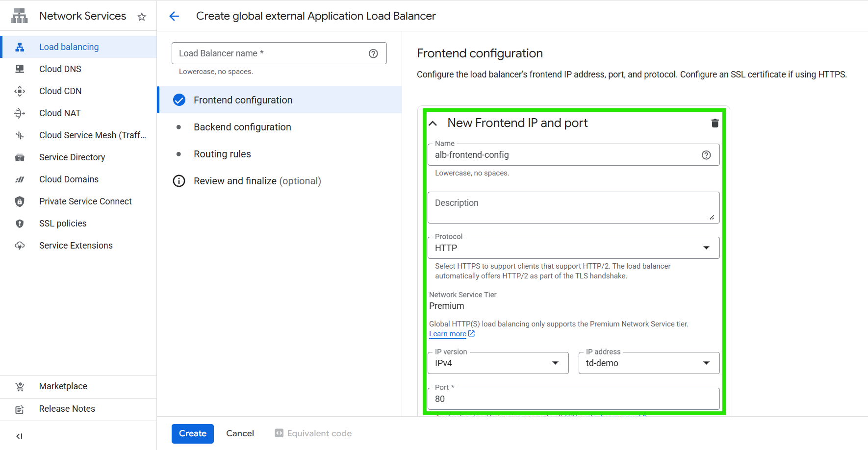The width and height of the screenshot is (868, 450).
Task: Collapse New Frontend IP and port section
Action: (433, 124)
